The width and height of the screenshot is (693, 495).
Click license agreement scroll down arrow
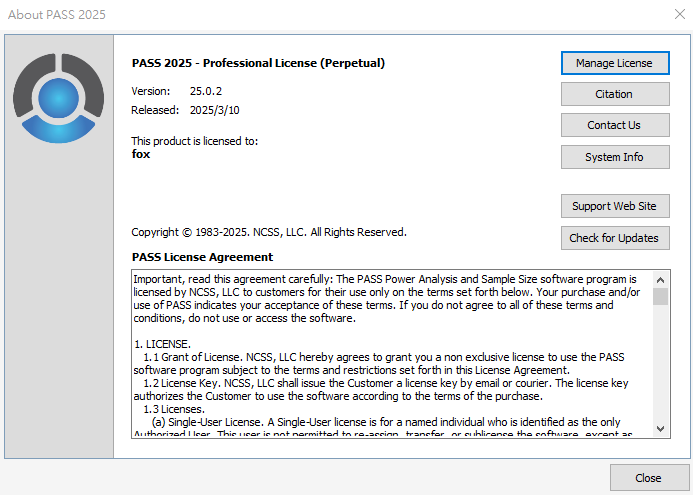[x=661, y=428]
